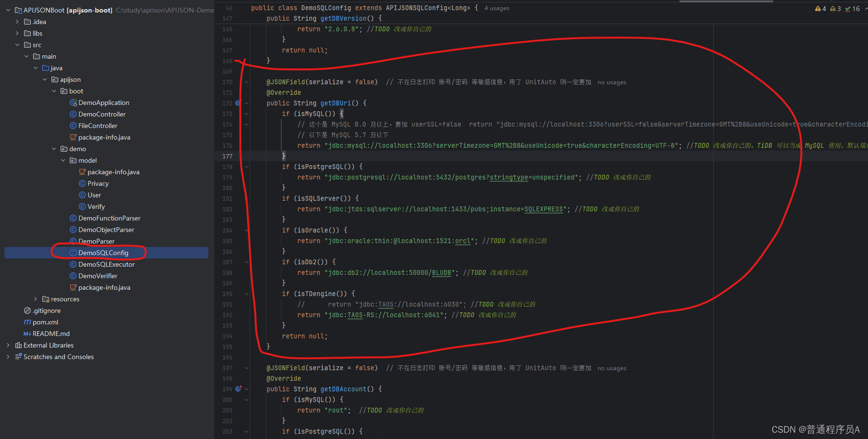Fold the getDBUri method at line 172
The width and height of the screenshot is (868, 439).
pyautogui.click(x=246, y=103)
